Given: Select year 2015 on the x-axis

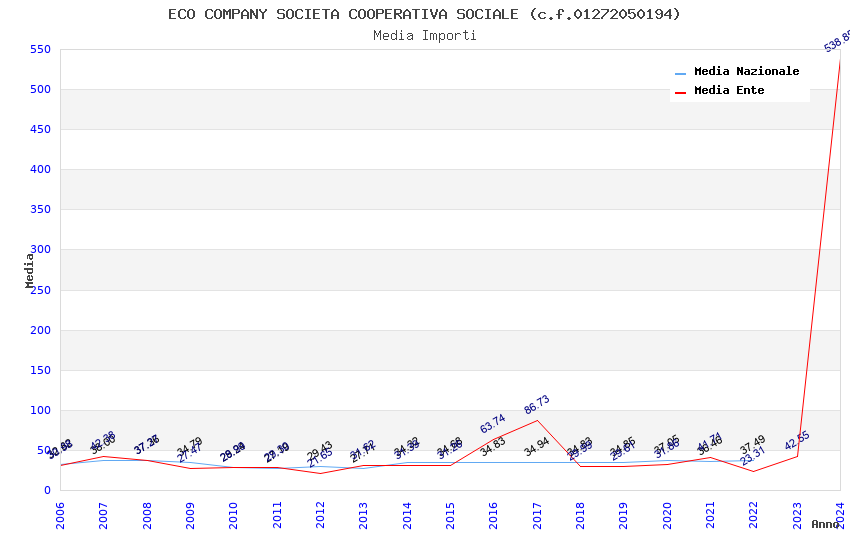Looking at the screenshot, I should point(450,515).
